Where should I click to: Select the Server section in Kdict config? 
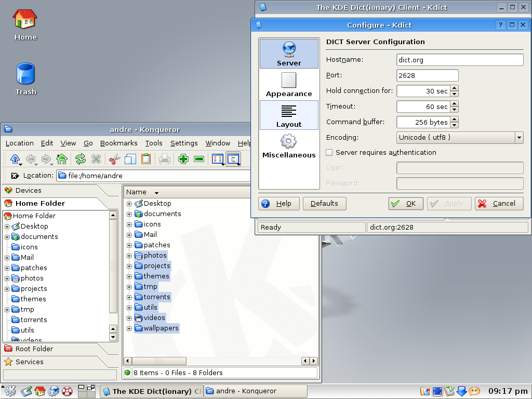(289, 54)
